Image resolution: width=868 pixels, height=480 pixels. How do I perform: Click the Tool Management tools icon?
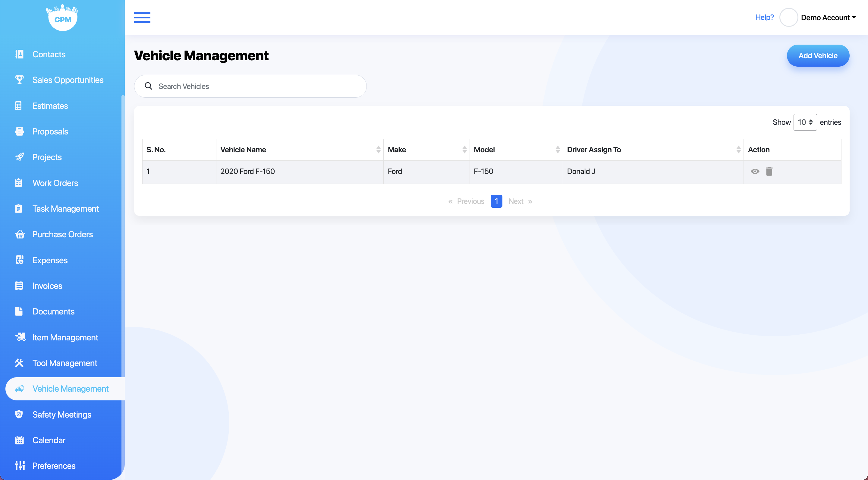click(19, 363)
